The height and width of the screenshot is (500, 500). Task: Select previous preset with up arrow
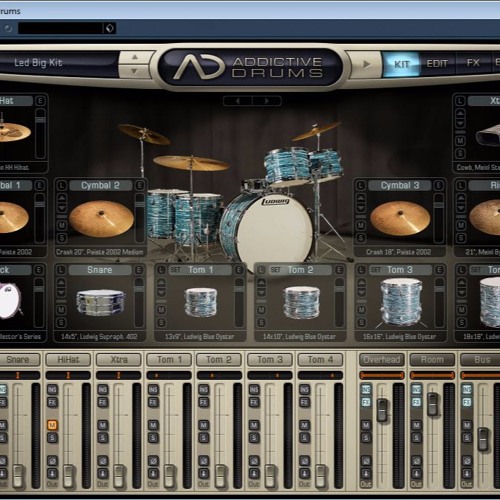[x=135, y=57]
